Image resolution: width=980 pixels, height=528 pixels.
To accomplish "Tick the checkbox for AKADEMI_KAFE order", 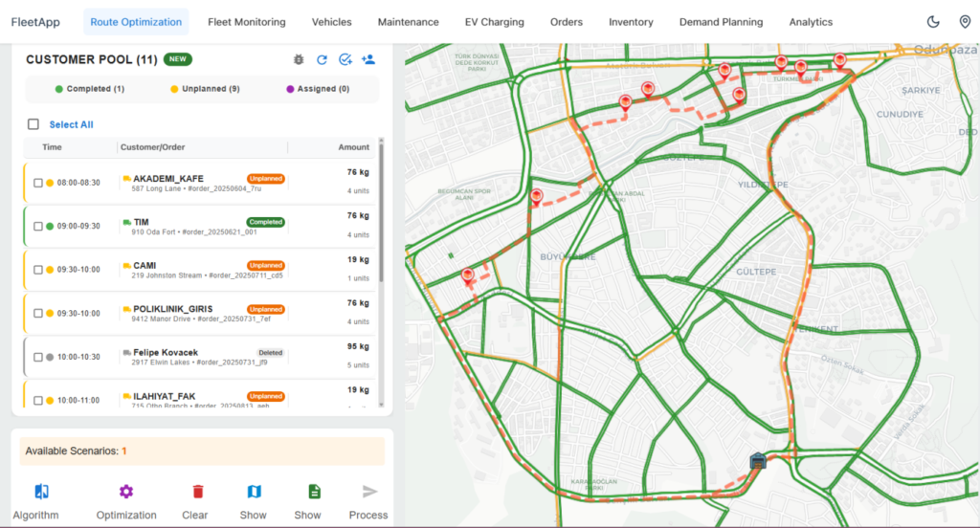I will pos(38,183).
